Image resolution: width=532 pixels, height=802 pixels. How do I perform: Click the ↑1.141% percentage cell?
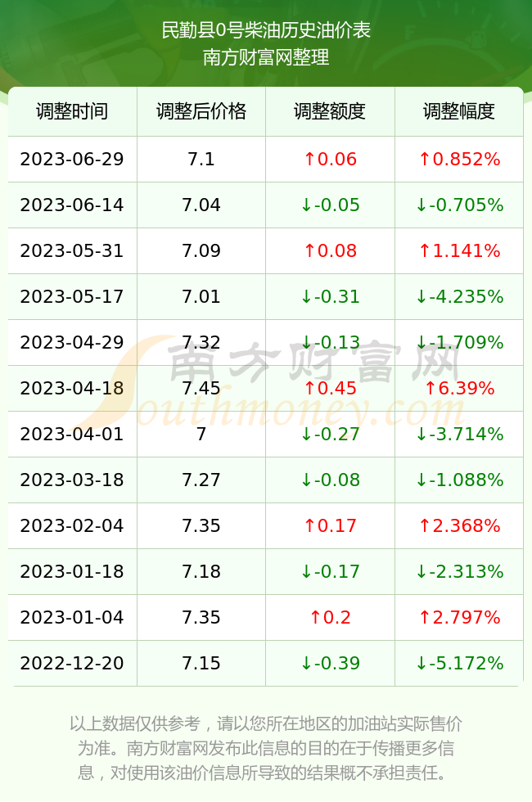(x=459, y=250)
